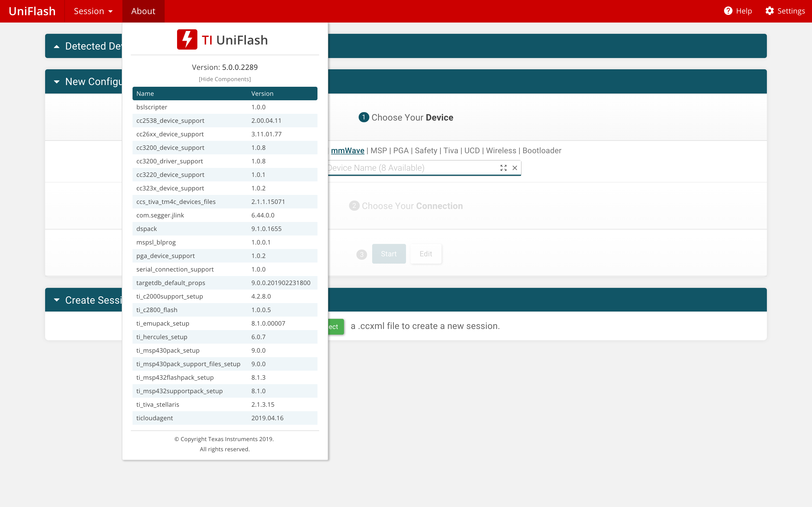This screenshot has height=507, width=812.
Task: Click the TI UniFlash lightning logo
Action: tap(187, 39)
